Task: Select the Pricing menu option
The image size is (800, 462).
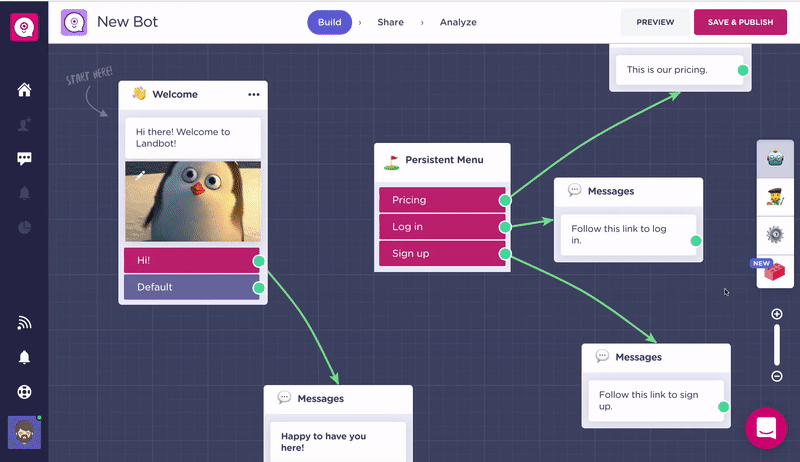Action: pyautogui.click(x=442, y=200)
